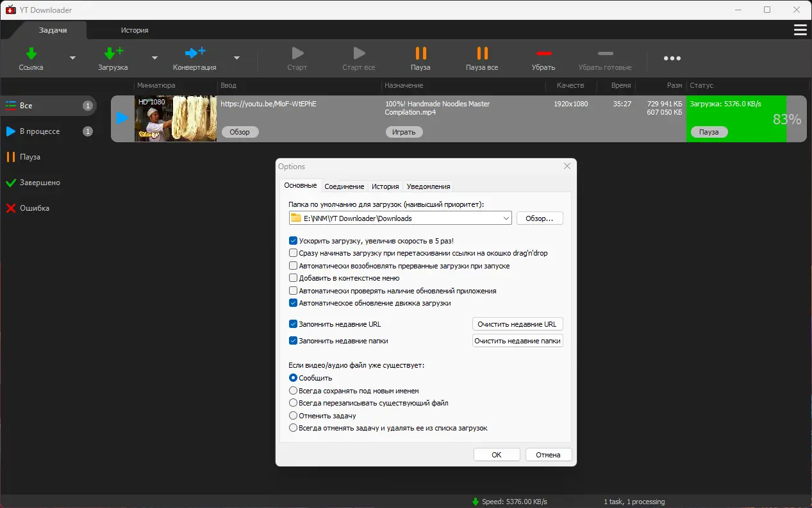Click the Обзор... button in Options
Image resolution: width=812 pixels, height=508 pixels.
[x=540, y=218]
